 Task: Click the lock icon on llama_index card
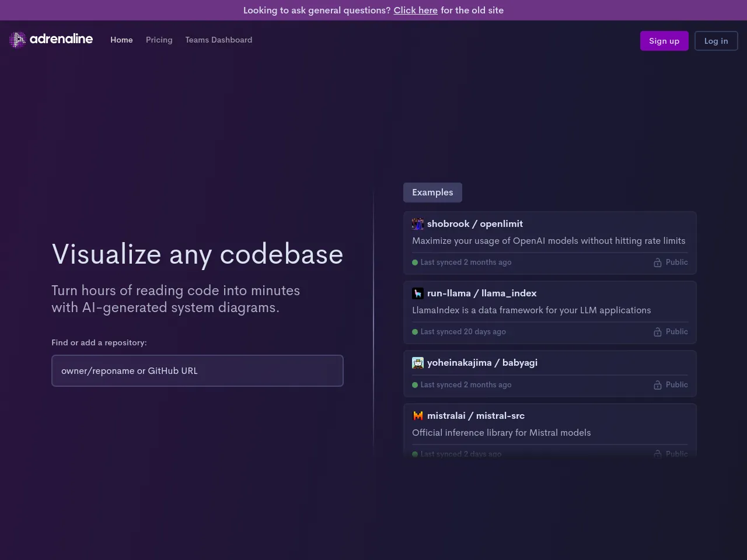pos(658,332)
